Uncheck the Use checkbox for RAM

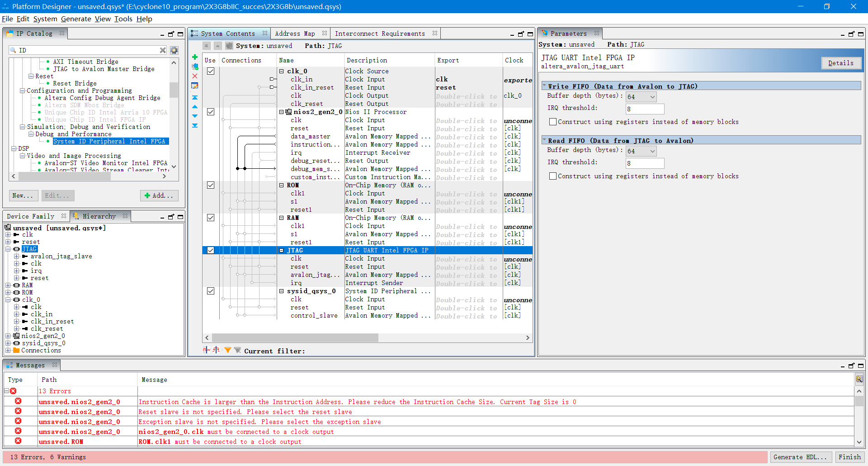click(211, 218)
